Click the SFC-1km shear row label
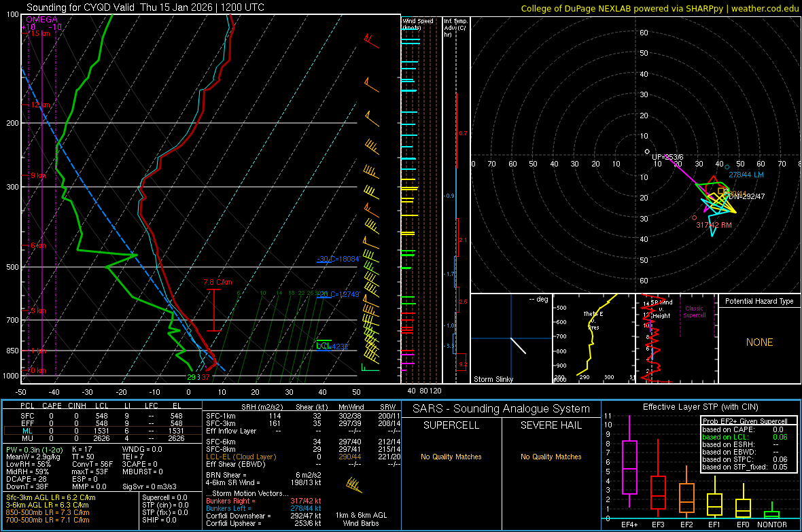Image resolution: width=802 pixels, height=532 pixels. coord(221,416)
